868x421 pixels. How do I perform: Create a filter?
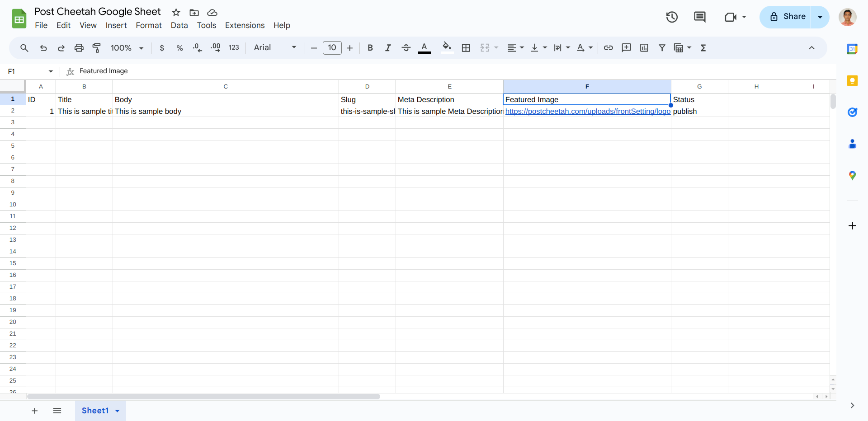(662, 48)
